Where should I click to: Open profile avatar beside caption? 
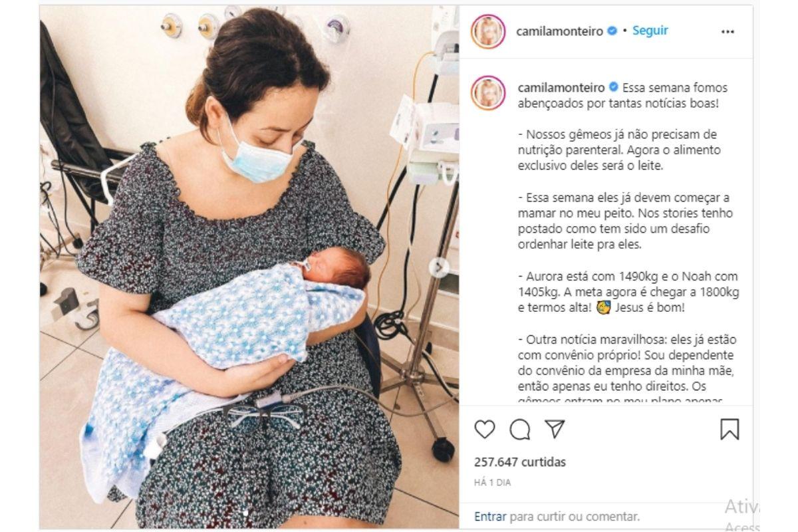(488, 92)
